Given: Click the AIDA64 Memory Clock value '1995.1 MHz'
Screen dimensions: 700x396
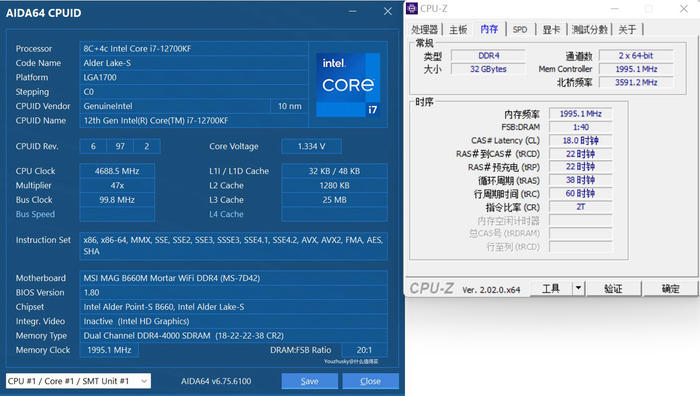Looking at the screenshot, I should pos(109,350).
